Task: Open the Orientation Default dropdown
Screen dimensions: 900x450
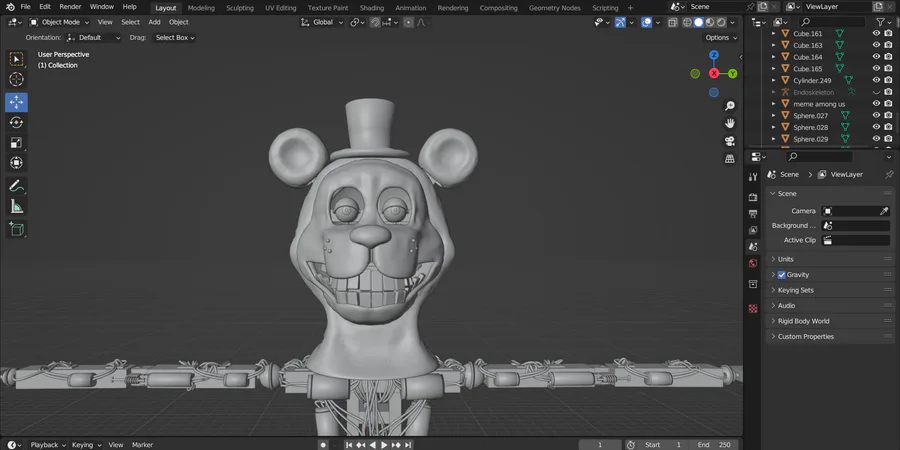Action: tap(94, 37)
